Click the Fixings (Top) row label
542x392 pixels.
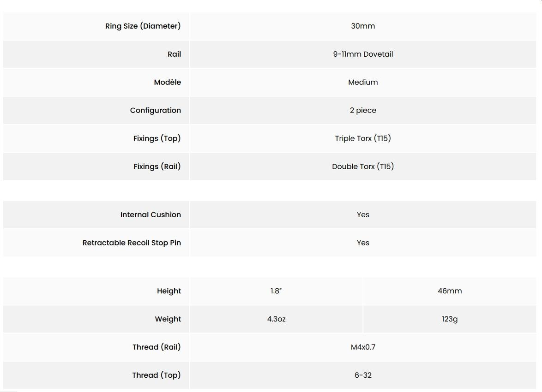coord(157,139)
